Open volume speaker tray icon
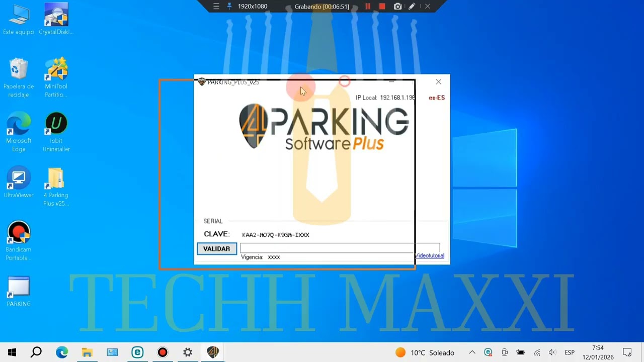The height and width of the screenshot is (362, 644). coord(552,352)
